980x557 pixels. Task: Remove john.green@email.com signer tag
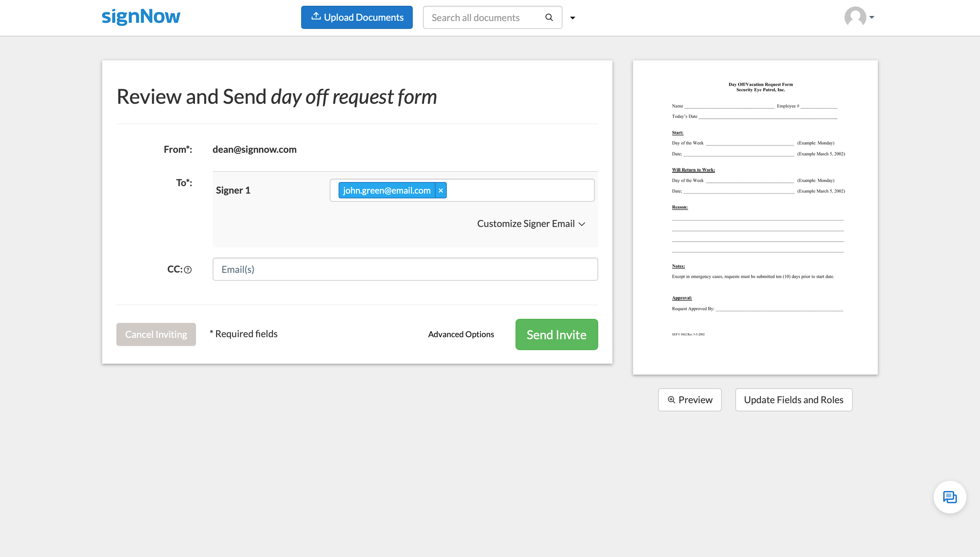[441, 191]
